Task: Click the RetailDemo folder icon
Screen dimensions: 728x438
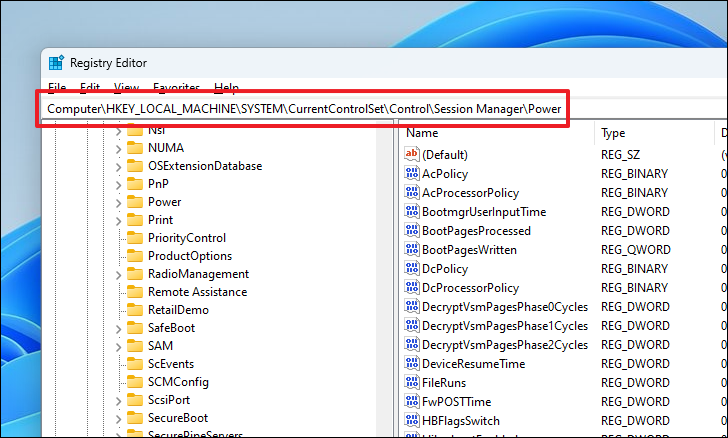Action: (x=135, y=310)
